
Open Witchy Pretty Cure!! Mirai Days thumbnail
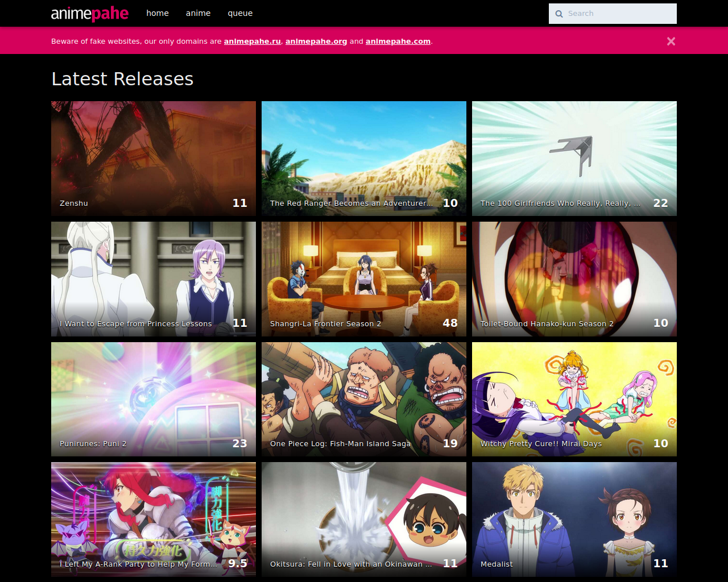(574, 399)
